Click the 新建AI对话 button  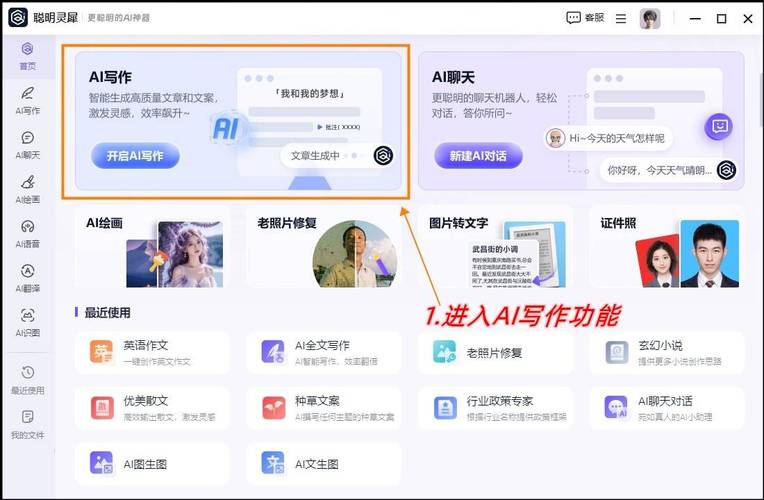click(x=478, y=156)
